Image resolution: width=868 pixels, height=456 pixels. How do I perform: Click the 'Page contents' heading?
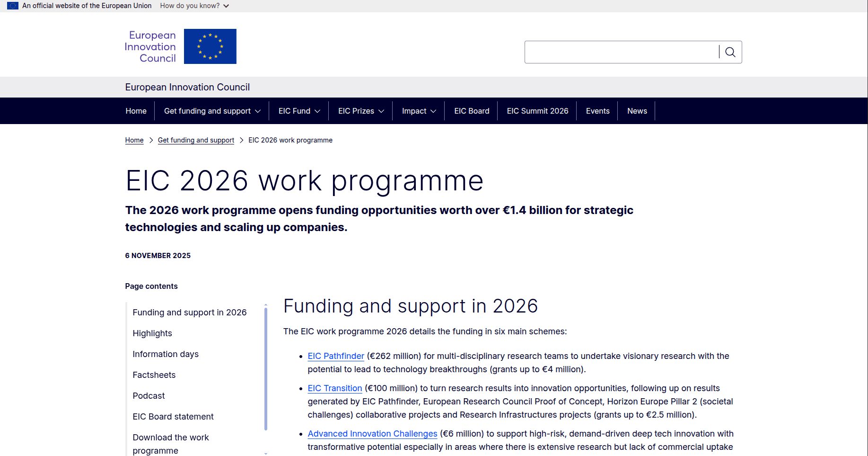click(x=151, y=286)
